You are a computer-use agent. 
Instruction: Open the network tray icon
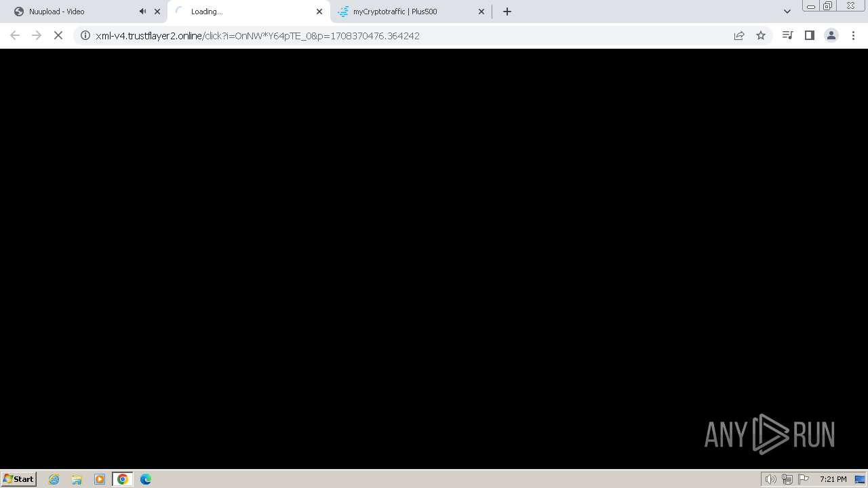(x=787, y=479)
